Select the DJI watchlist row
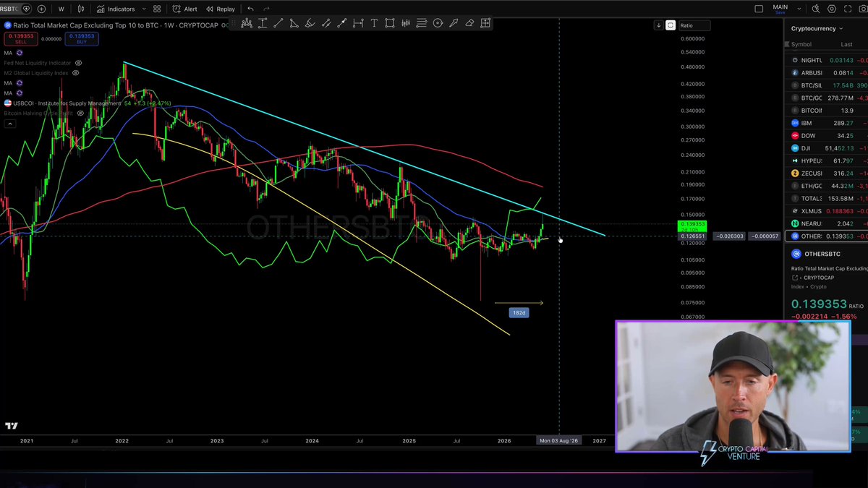This screenshot has width=868, height=488. point(826,148)
